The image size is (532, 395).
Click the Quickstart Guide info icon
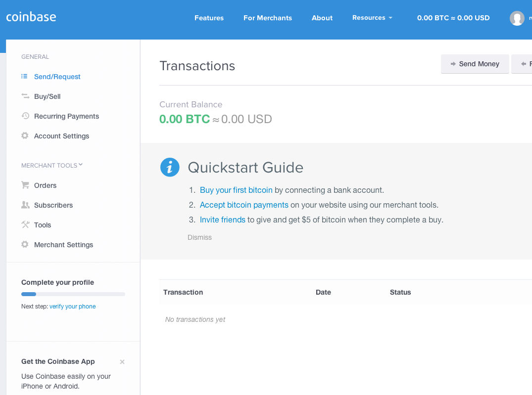tap(170, 167)
